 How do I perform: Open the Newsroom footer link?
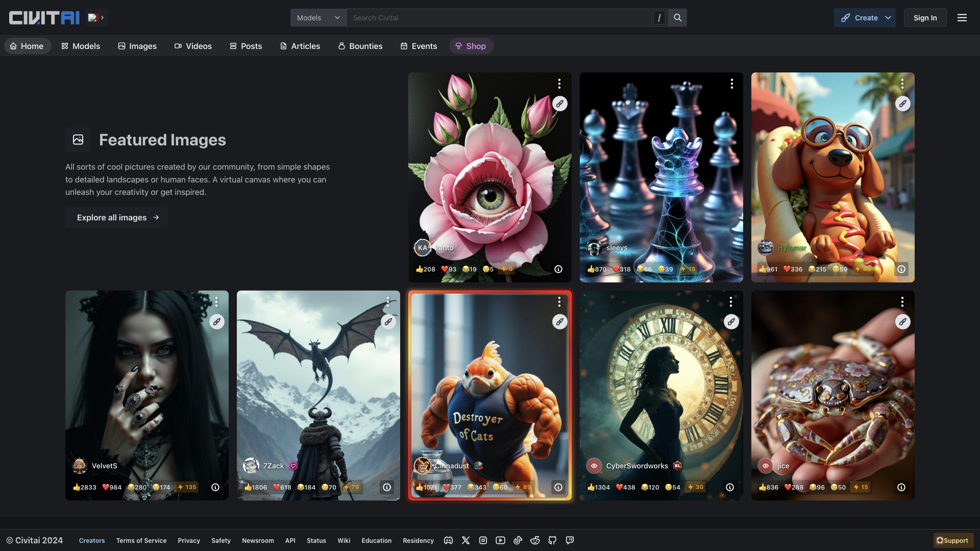click(x=258, y=541)
